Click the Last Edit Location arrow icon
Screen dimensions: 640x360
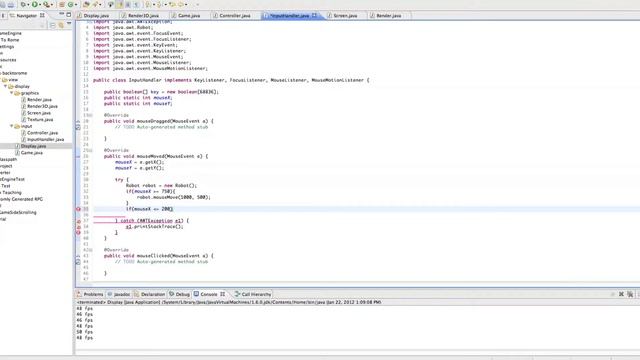172,4
